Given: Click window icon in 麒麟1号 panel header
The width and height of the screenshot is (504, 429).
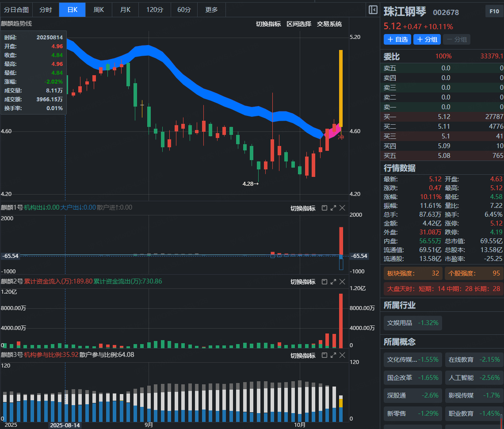Looking at the screenshot, I should click(324, 208).
